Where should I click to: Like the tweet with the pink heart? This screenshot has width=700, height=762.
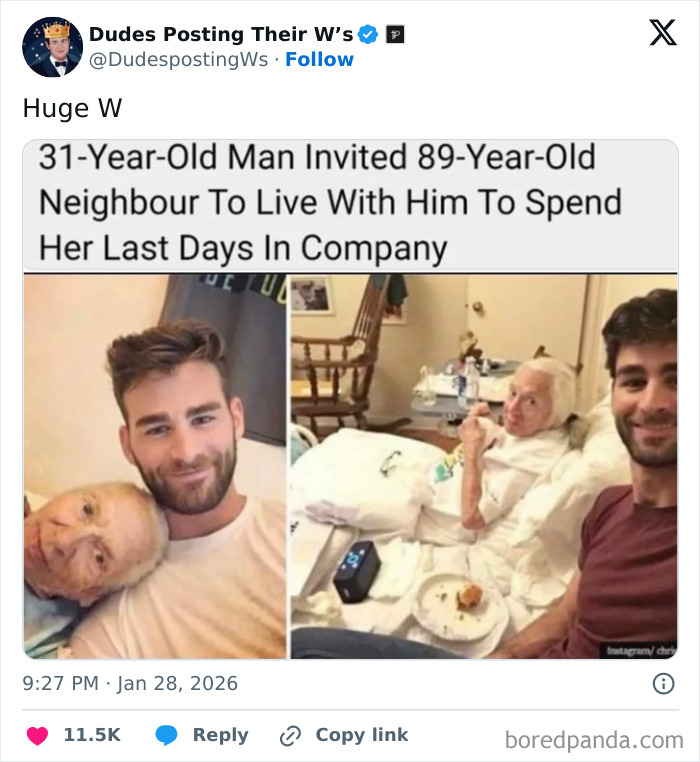pos(37,736)
